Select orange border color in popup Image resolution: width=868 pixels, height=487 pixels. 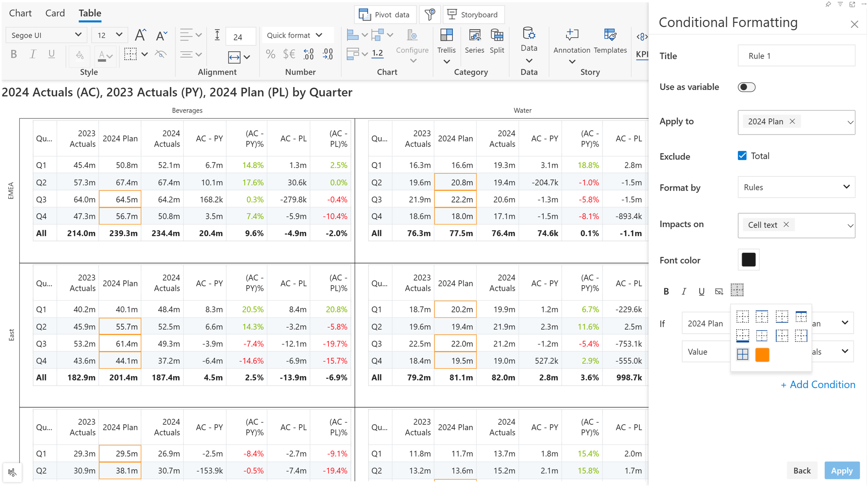coord(762,355)
